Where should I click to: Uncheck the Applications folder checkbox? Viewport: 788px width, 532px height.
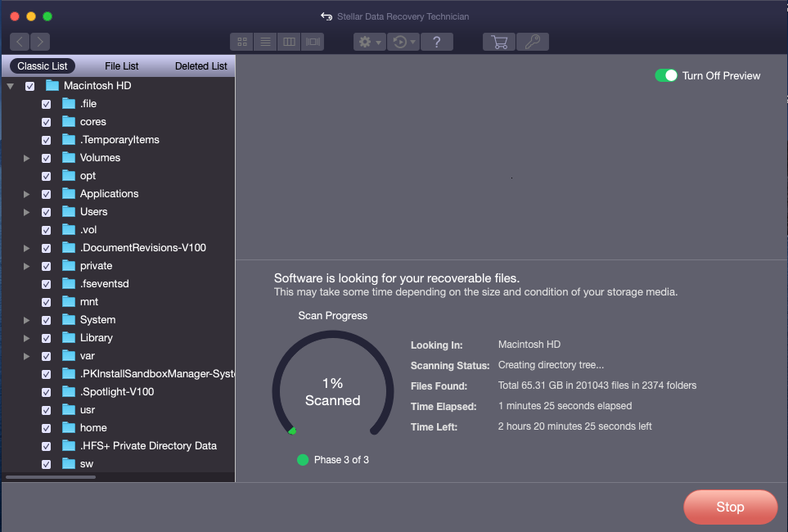47,194
